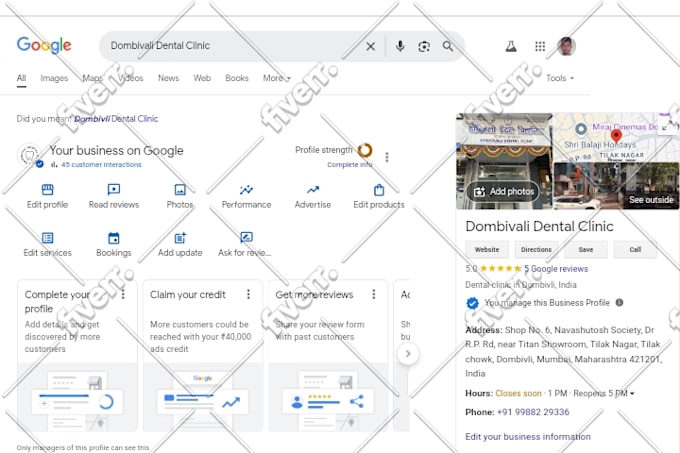Switch to the News tab
The image size is (680, 453).
[x=168, y=78]
